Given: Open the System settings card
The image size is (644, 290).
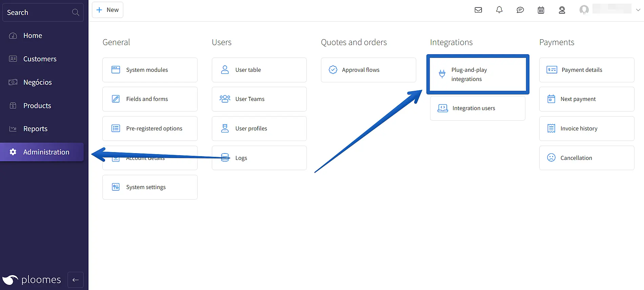Looking at the screenshot, I should coord(150,187).
